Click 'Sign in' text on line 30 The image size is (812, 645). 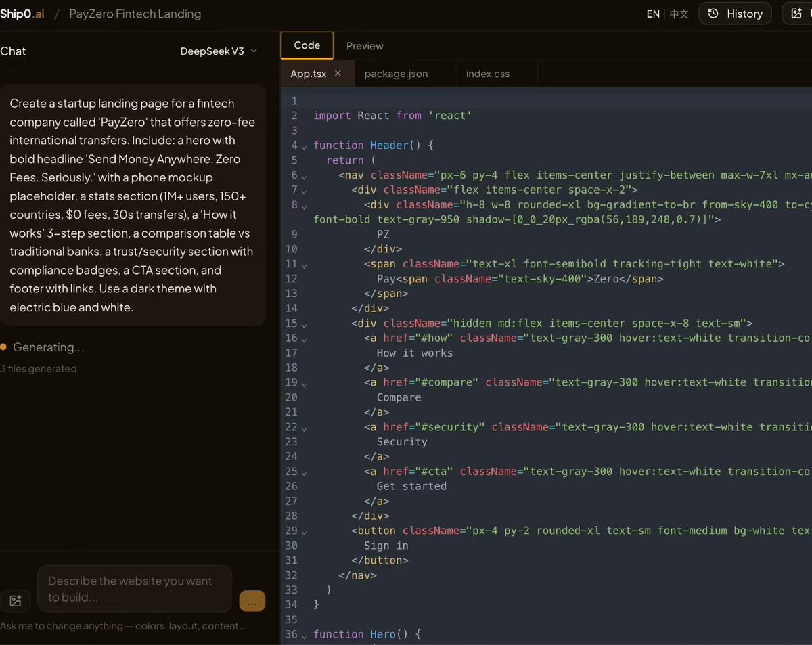pos(386,546)
